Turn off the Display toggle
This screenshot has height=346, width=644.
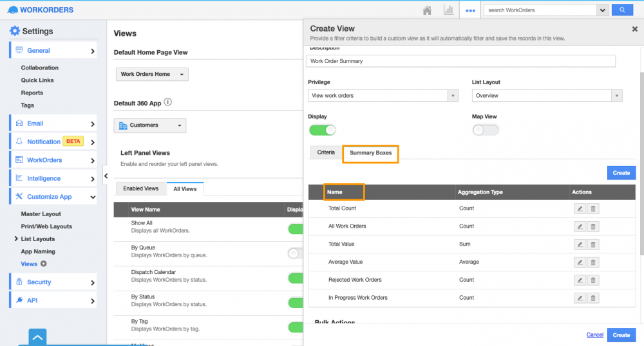323,130
